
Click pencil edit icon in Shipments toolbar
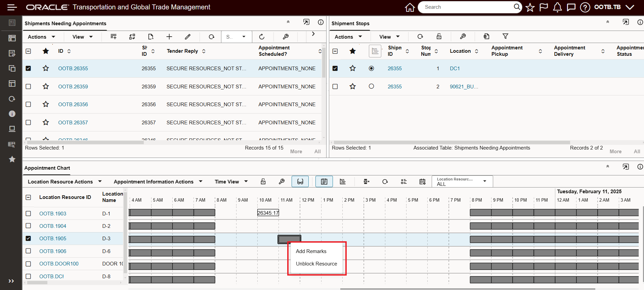click(188, 37)
